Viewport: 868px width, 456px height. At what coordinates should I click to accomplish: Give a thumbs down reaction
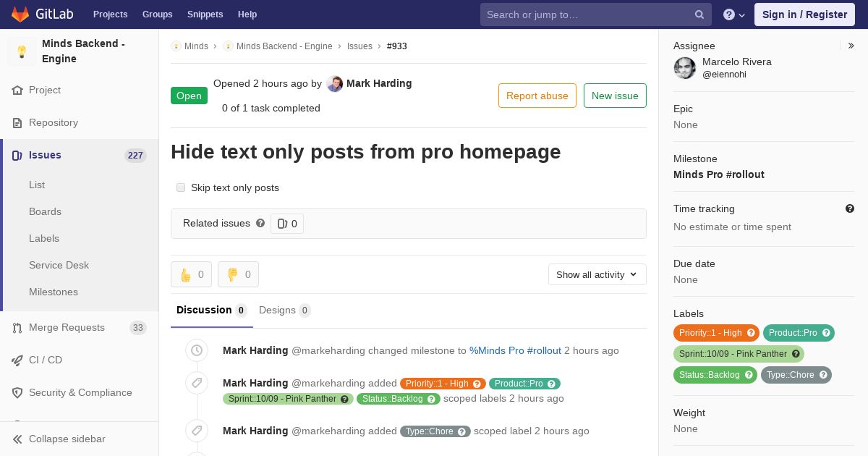pyautogui.click(x=238, y=274)
